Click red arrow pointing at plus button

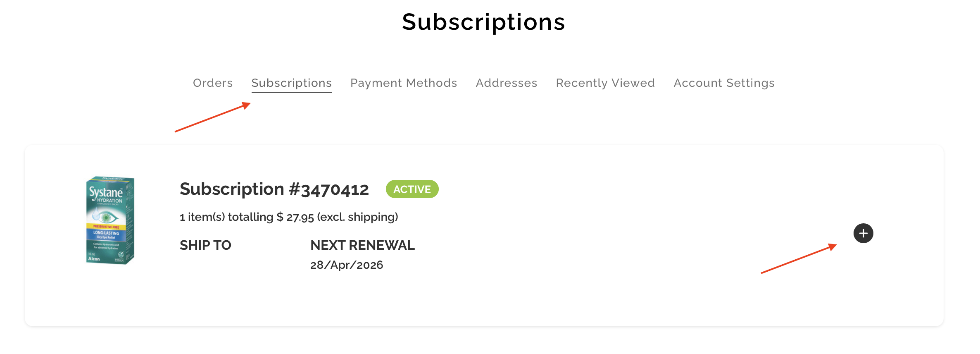[799, 259]
